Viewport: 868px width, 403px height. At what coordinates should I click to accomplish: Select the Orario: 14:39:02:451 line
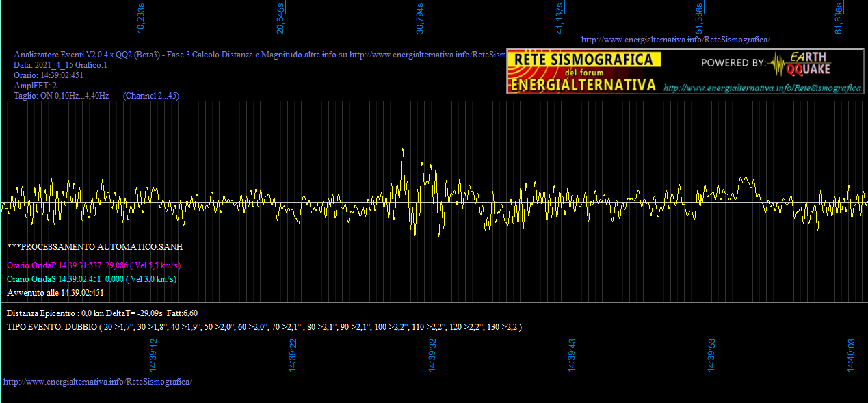[49, 75]
